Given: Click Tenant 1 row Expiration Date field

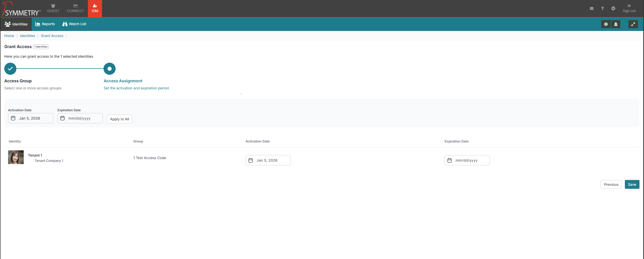Looking at the screenshot, I should click(467, 160).
